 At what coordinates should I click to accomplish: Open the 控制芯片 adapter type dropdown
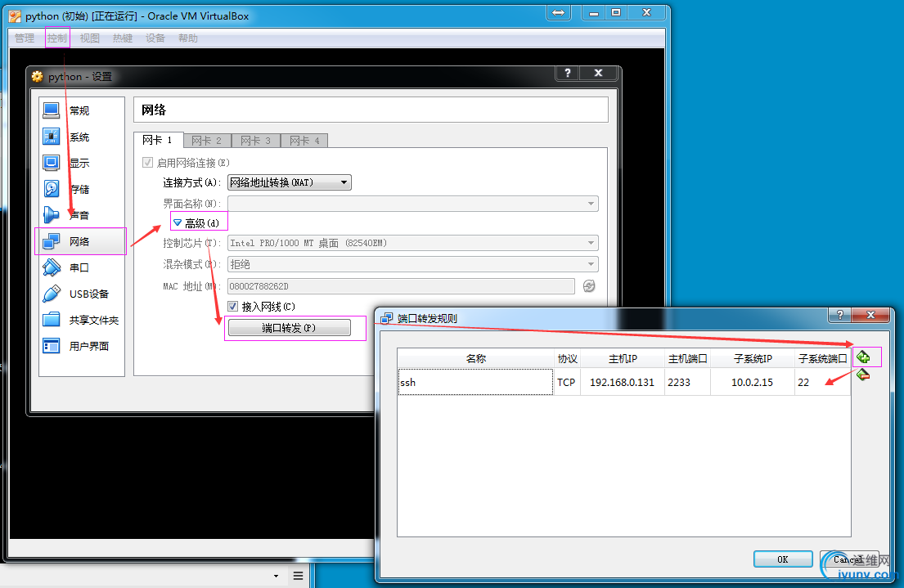click(x=413, y=243)
